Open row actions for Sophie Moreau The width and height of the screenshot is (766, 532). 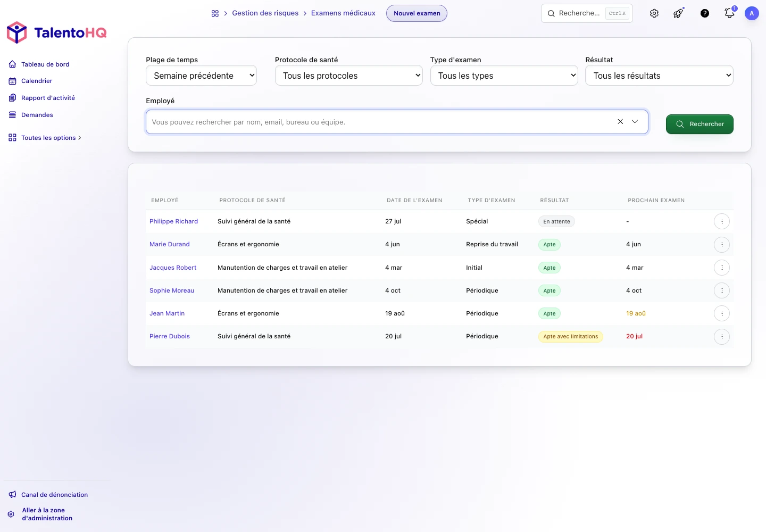click(x=722, y=290)
